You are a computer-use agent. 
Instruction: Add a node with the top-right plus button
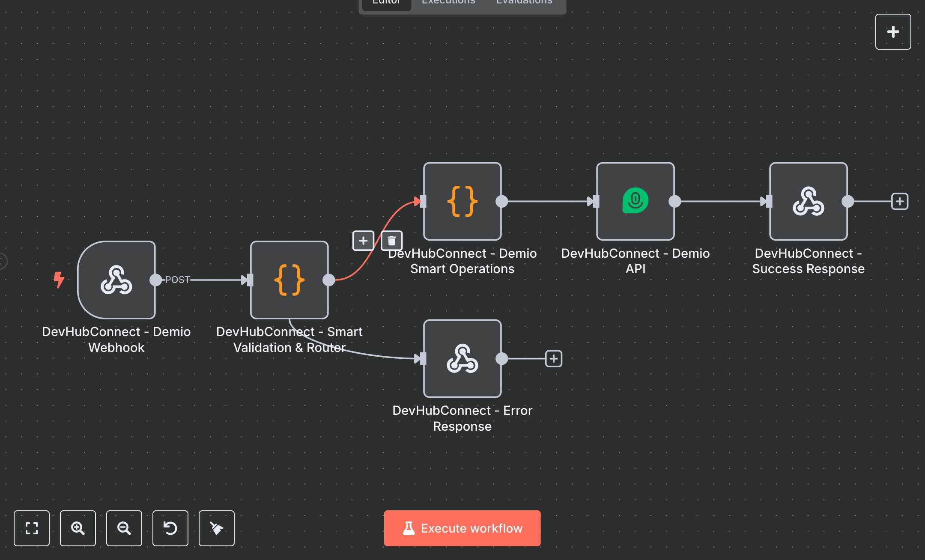point(893,31)
